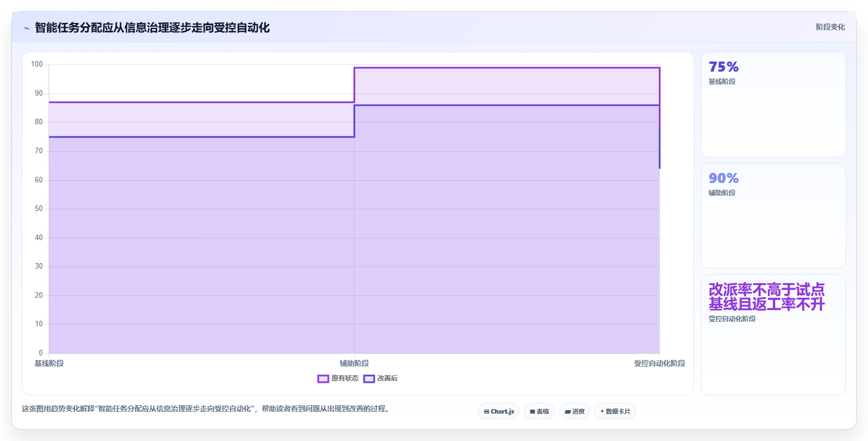Click the 受控自动化阶段 caption in third card

point(732,319)
